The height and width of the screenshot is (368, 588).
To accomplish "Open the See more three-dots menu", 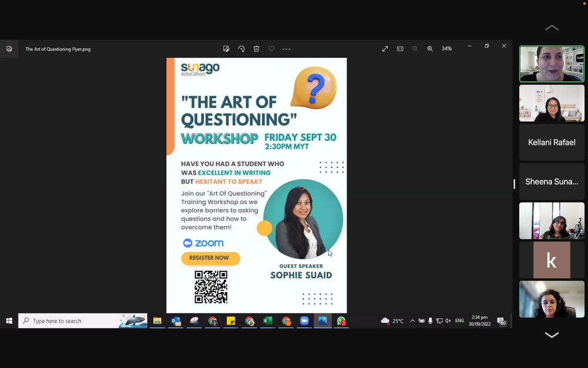I will click(286, 49).
